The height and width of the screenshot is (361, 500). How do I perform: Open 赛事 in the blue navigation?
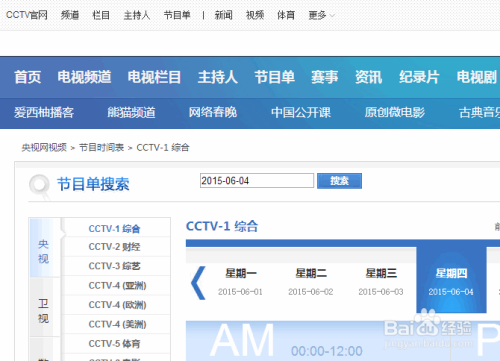[x=325, y=77]
